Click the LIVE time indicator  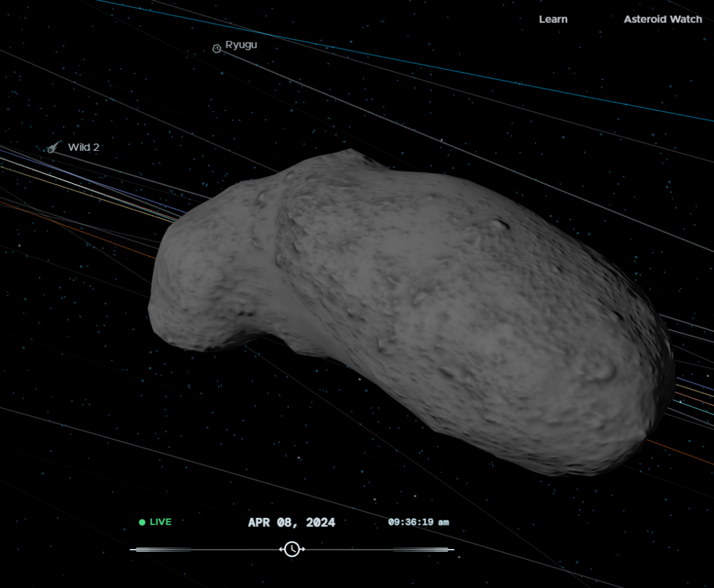pyautogui.click(x=155, y=522)
